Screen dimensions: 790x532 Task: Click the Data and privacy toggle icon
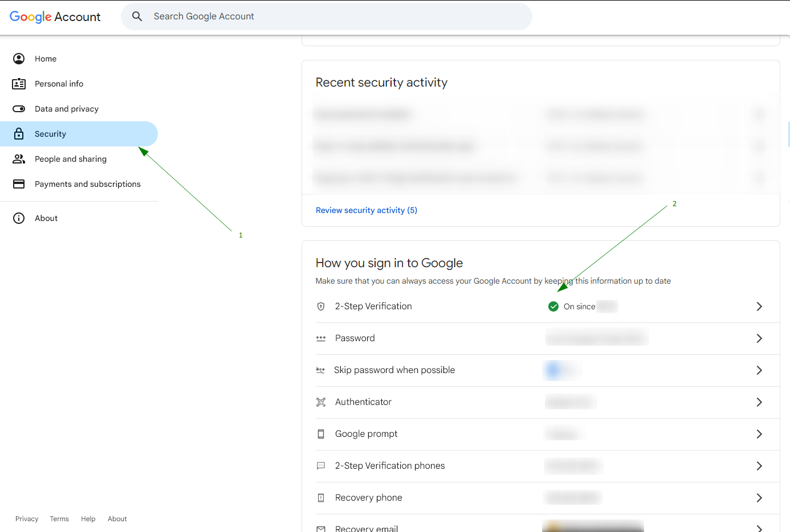point(19,109)
